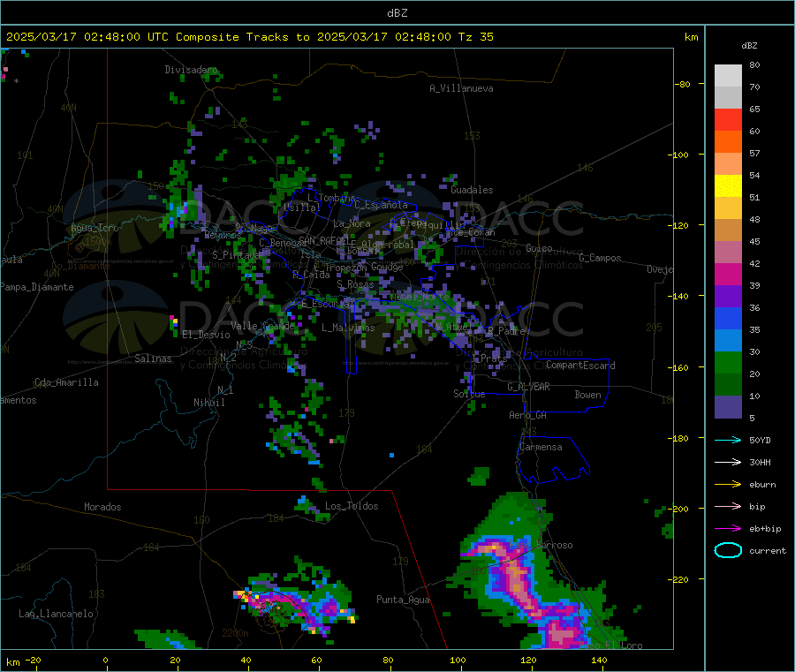Click the -200 km vertical axis tick label
The width and height of the screenshot is (795, 672).
pyautogui.click(x=680, y=509)
